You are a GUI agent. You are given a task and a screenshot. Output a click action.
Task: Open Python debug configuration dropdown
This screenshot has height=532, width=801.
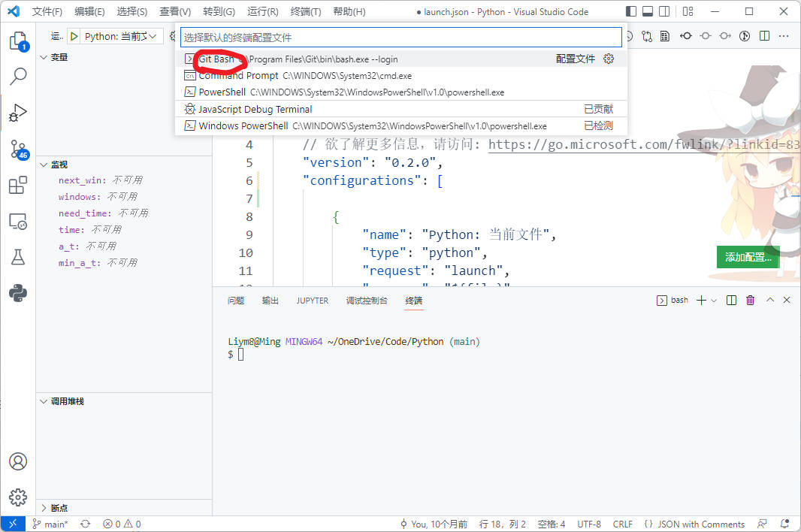(121, 36)
